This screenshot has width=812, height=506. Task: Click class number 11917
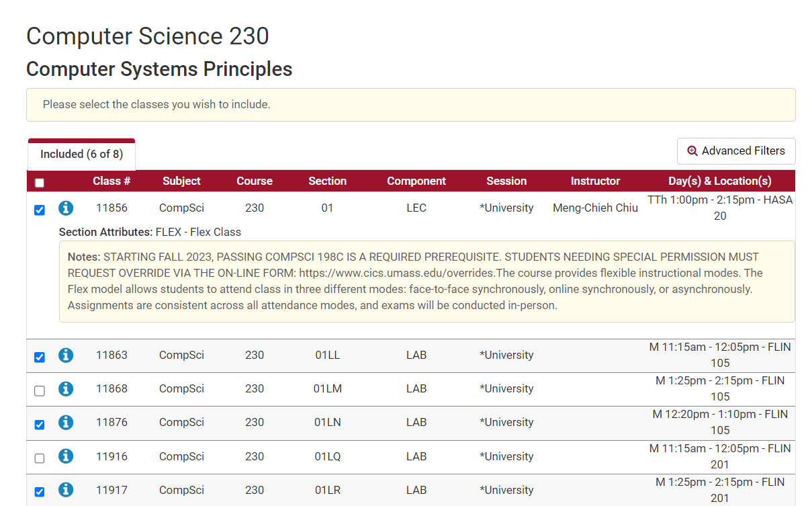(111, 491)
